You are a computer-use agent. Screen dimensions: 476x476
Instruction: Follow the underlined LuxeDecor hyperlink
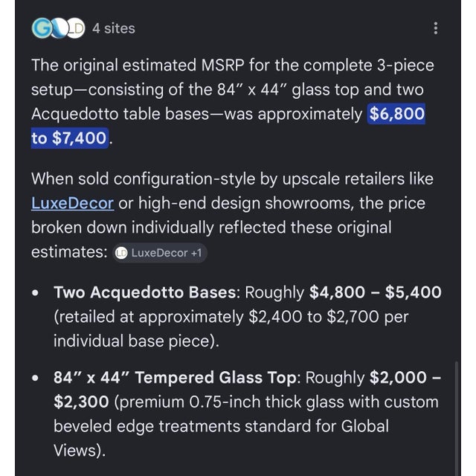tap(73, 203)
